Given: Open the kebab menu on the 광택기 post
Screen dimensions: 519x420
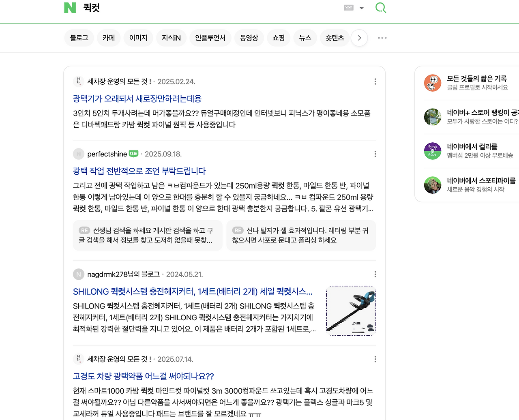Looking at the screenshot, I should click(x=375, y=81).
